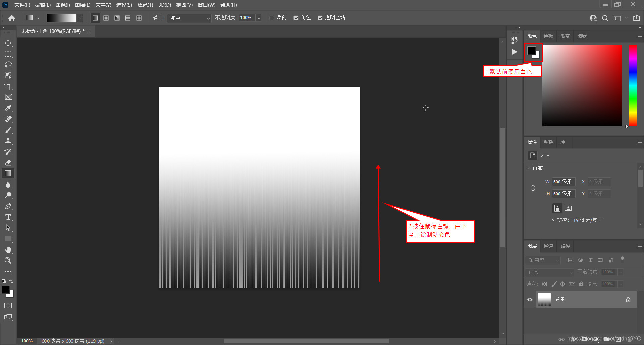Choose the reflected gradient style
Image resolution: width=644 pixels, height=345 pixels.
pyautogui.click(x=128, y=18)
